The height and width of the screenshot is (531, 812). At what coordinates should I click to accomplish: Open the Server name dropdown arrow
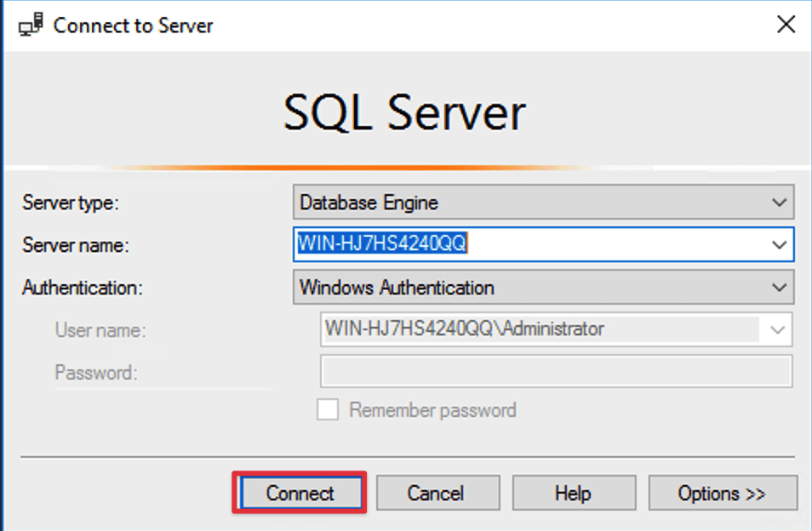pos(778,244)
